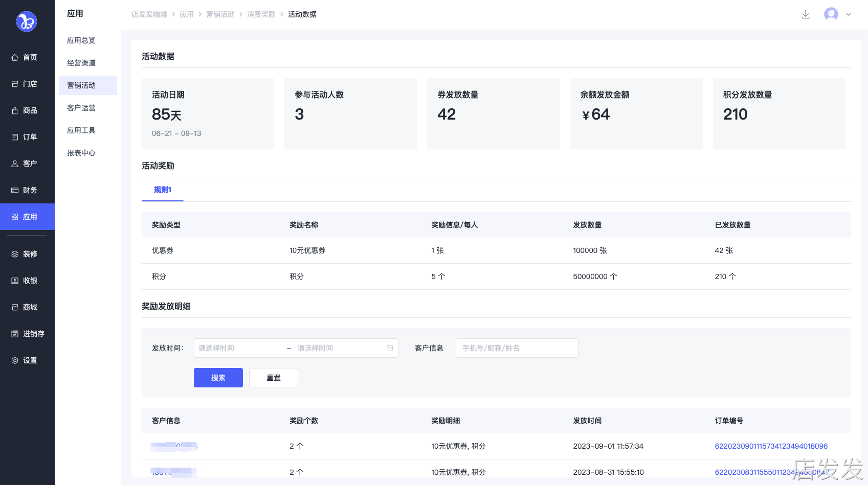Screen dimensions: 868x485
Task: Click breadcrumb 营销活动
Action: click(220, 14)
